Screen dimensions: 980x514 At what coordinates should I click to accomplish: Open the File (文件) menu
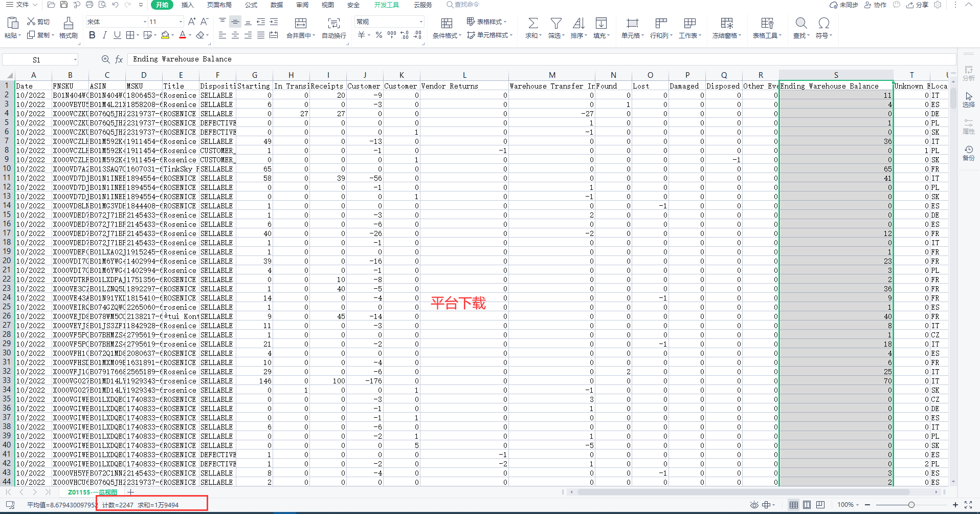coord(22,5)
